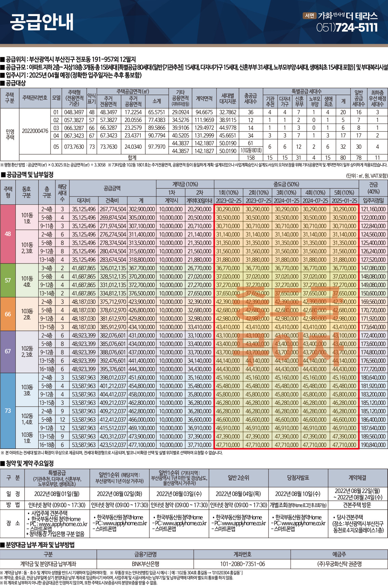Click the '계약체결' column header
This screenshot has width=388, height=588.
click(x=357, y=478)
